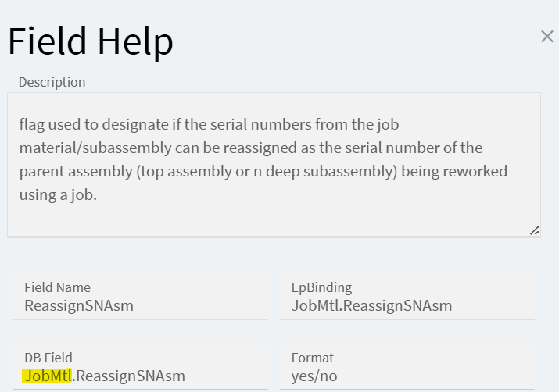Click the ReassignSNAsm value under Field Name
The height and width of the screenshot is (392, 559).
coord(79,306)
